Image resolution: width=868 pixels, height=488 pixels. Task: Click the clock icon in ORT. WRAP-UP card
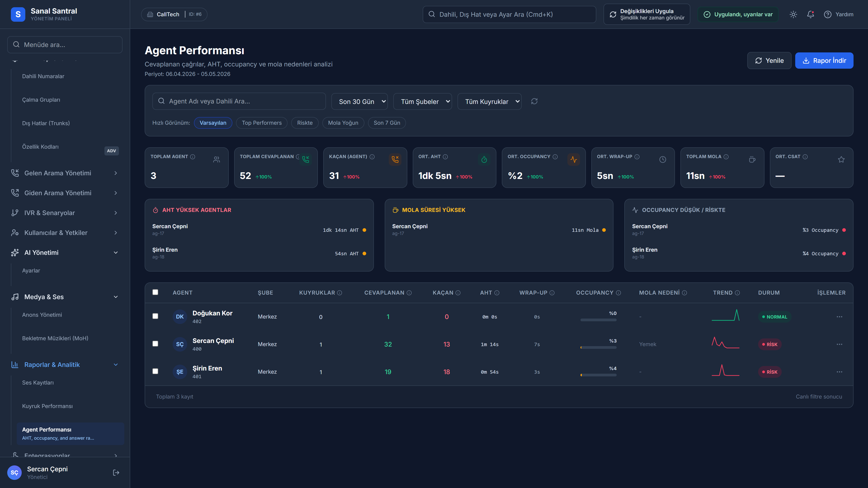pos(663,160)
